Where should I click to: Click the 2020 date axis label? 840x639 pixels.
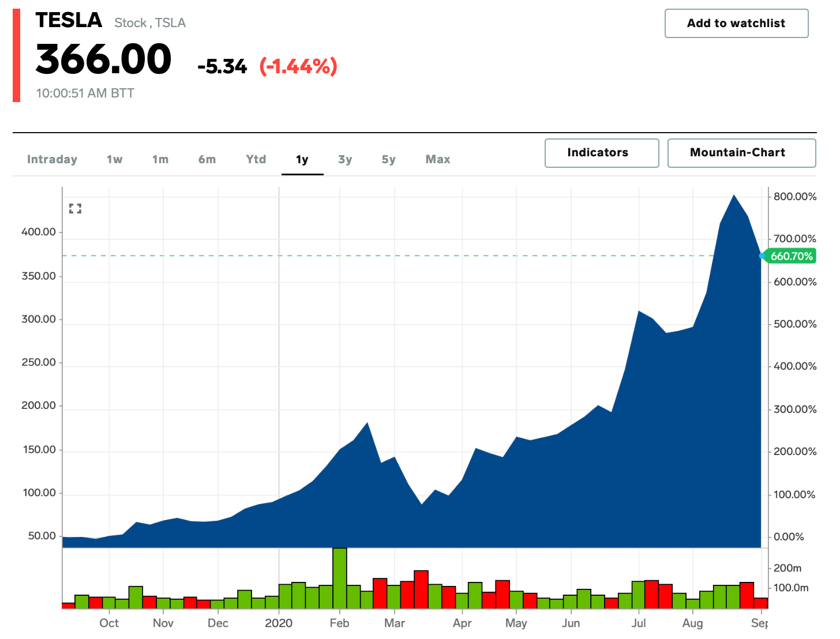tap(279, 623)
